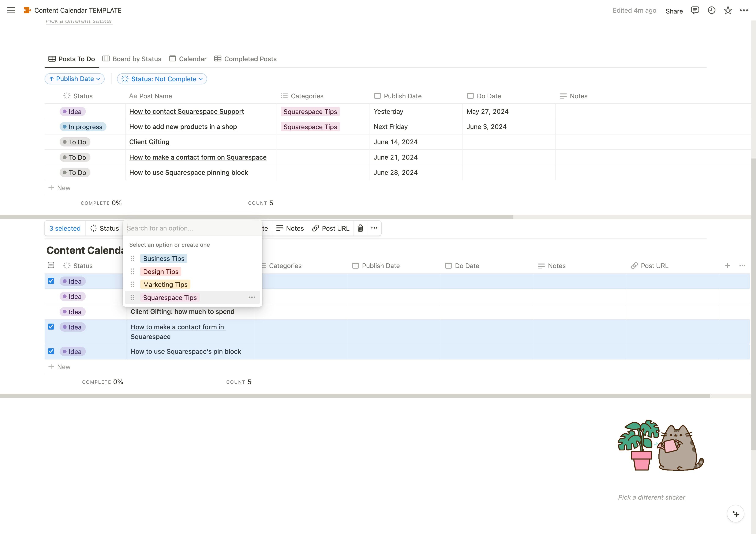The width and height of the screenshot is (756, 534).
Task: Switch to Board by Status tab
Action: [x=132, y=59]
